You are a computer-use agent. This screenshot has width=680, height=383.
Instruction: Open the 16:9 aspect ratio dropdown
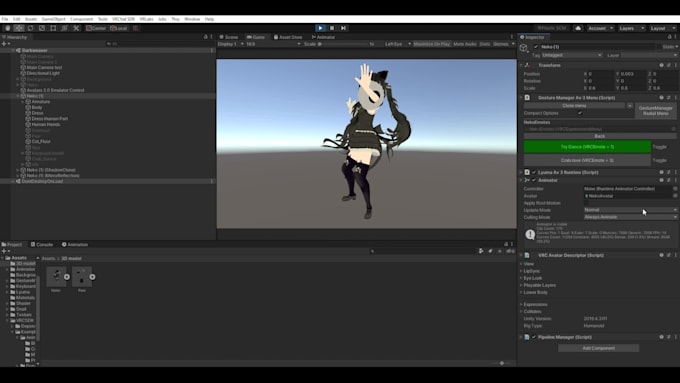[273, 44]
